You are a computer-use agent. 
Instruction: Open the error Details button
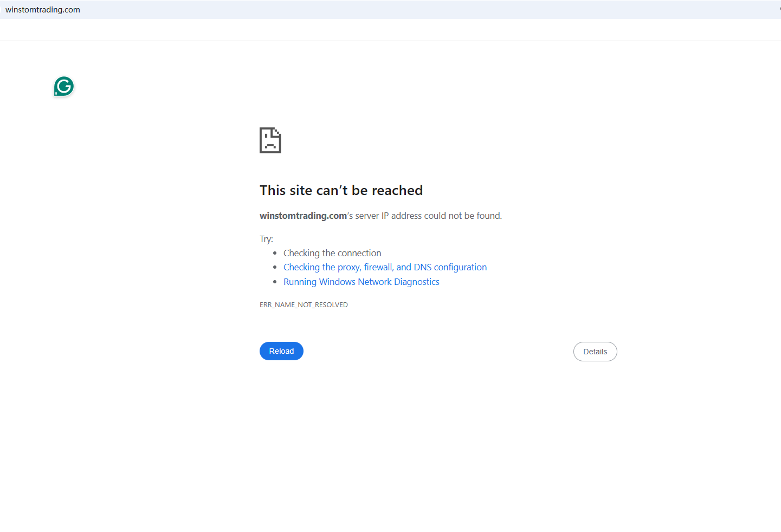(x=595, y=352)
